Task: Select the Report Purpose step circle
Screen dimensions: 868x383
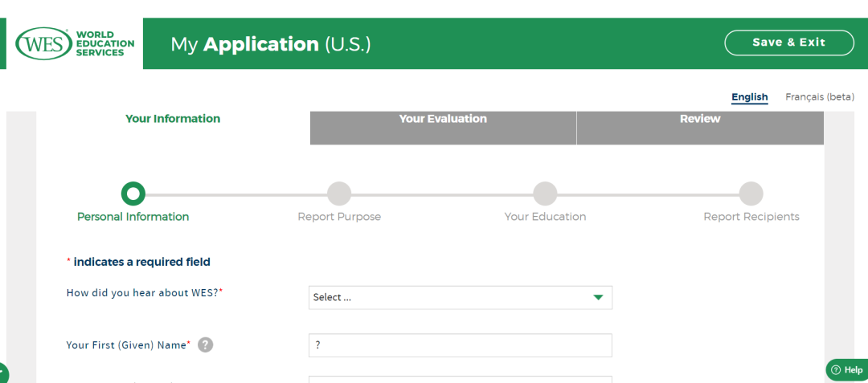Action: point(339,194)
